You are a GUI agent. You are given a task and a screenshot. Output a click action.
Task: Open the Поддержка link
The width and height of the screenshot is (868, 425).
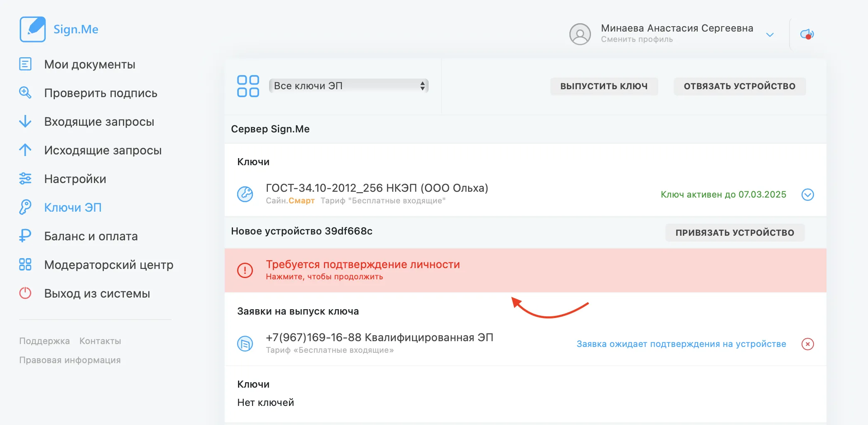click(44, 341)
